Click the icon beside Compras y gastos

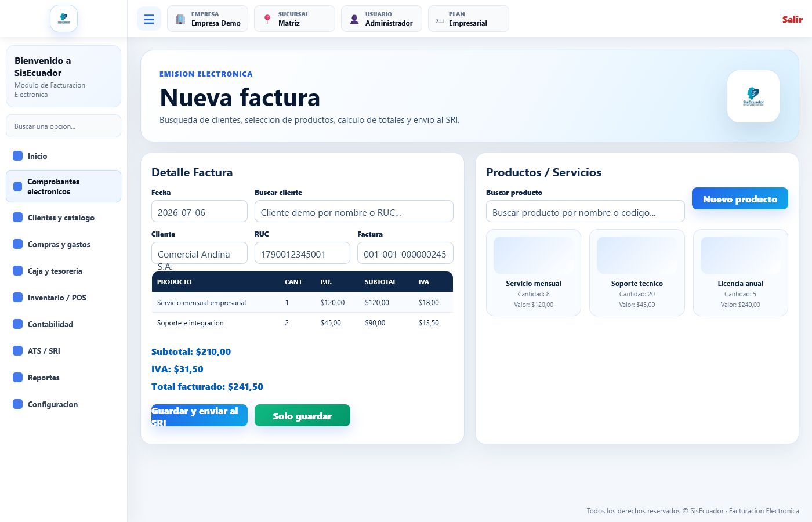18,244
